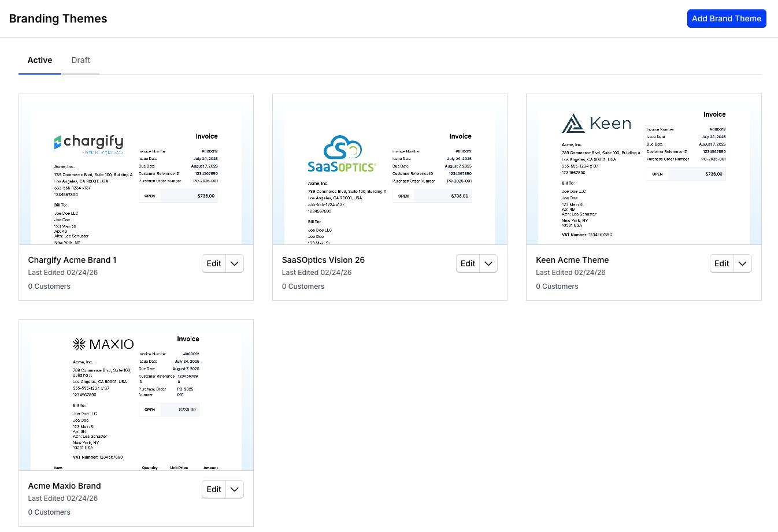Click the SaaSOptics Vision 26 title
This screenshot has width=778, height=532.
pos(323,260)
